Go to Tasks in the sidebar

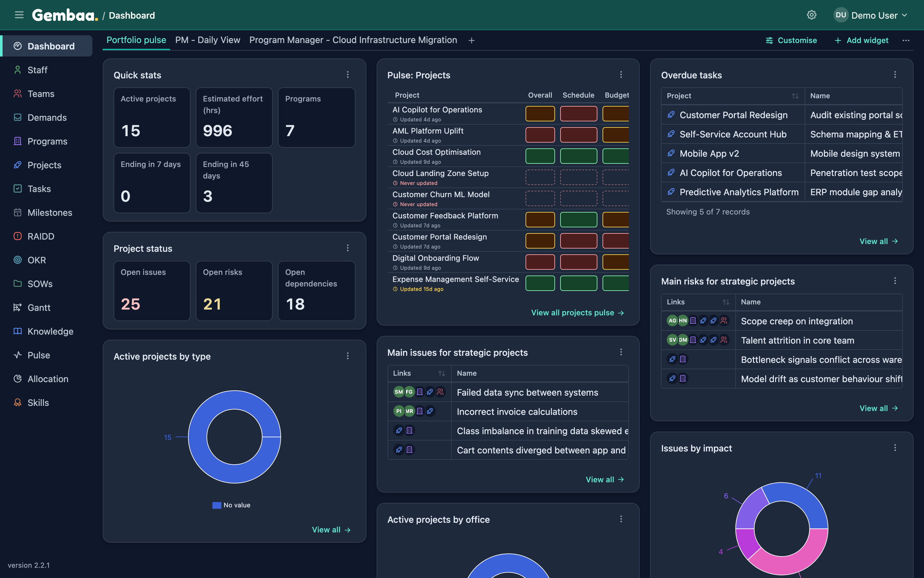point(47,188)
